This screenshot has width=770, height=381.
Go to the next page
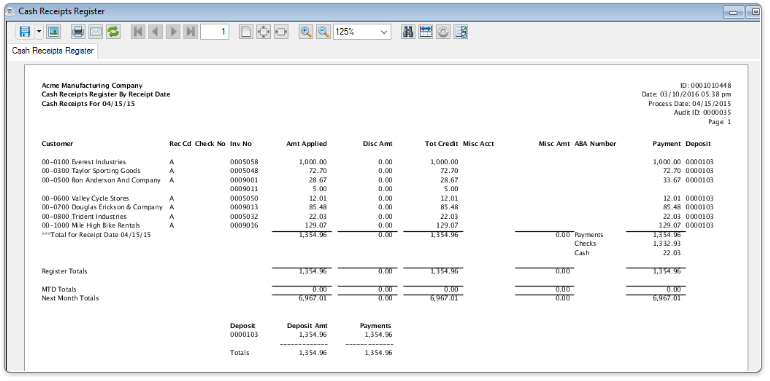(x=173, y=32)
